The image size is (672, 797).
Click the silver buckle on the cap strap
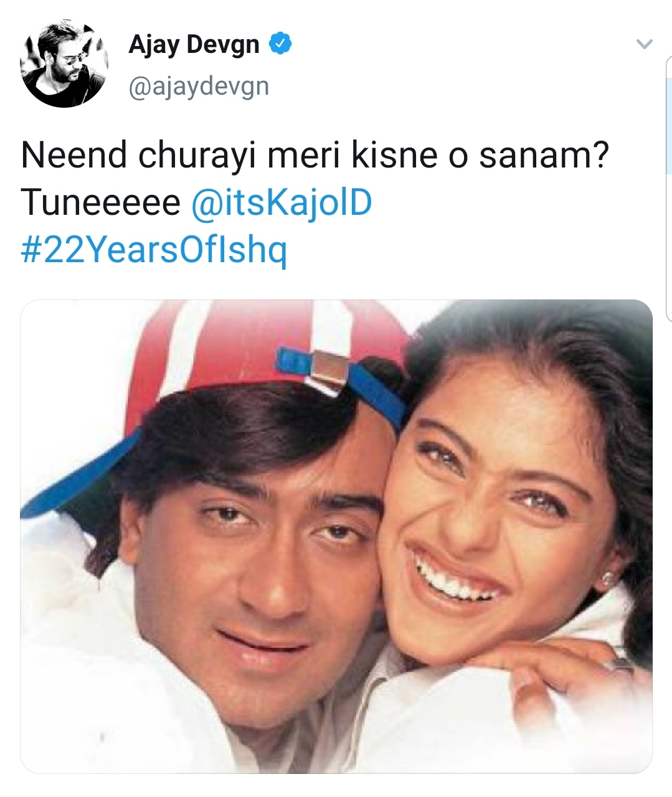pyautogui.click(x=331, y=371)
